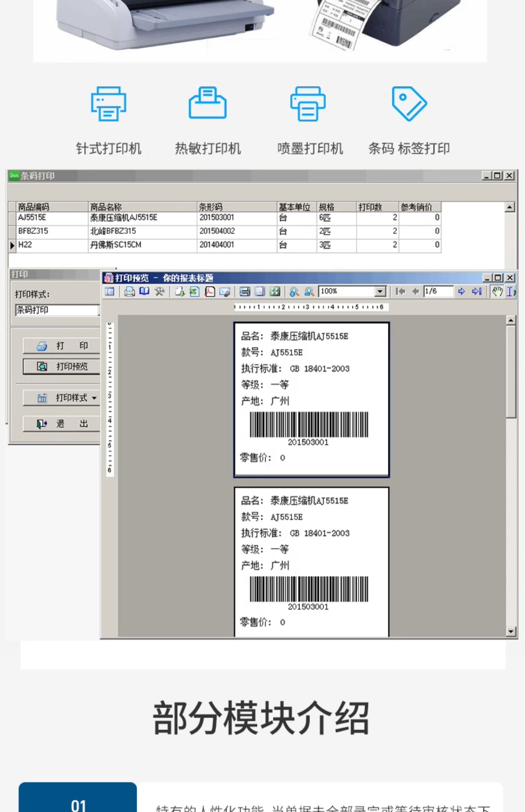Click the 条形码 column header
The width and height of the screenshot is (525, 812).
pyautogui.click(x=237, y=207)
